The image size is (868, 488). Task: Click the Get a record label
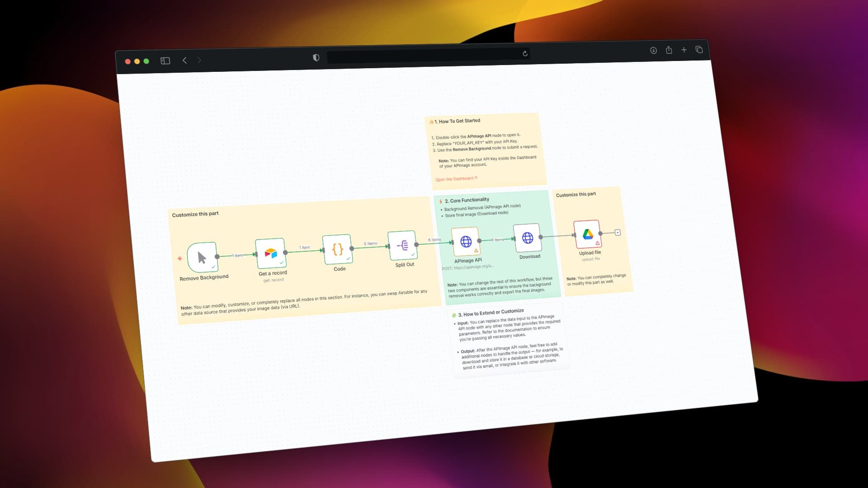point(273,273)
